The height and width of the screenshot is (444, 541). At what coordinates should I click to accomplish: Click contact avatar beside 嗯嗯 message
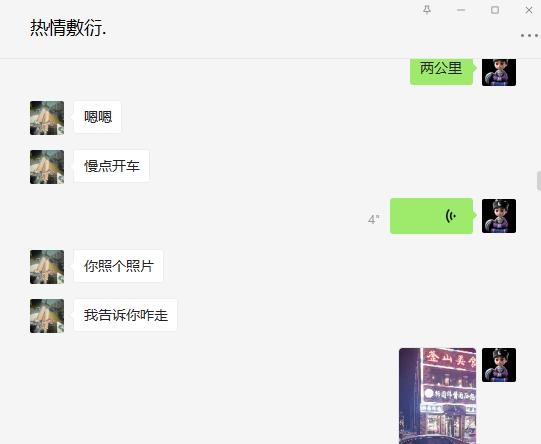coord(47,118)
